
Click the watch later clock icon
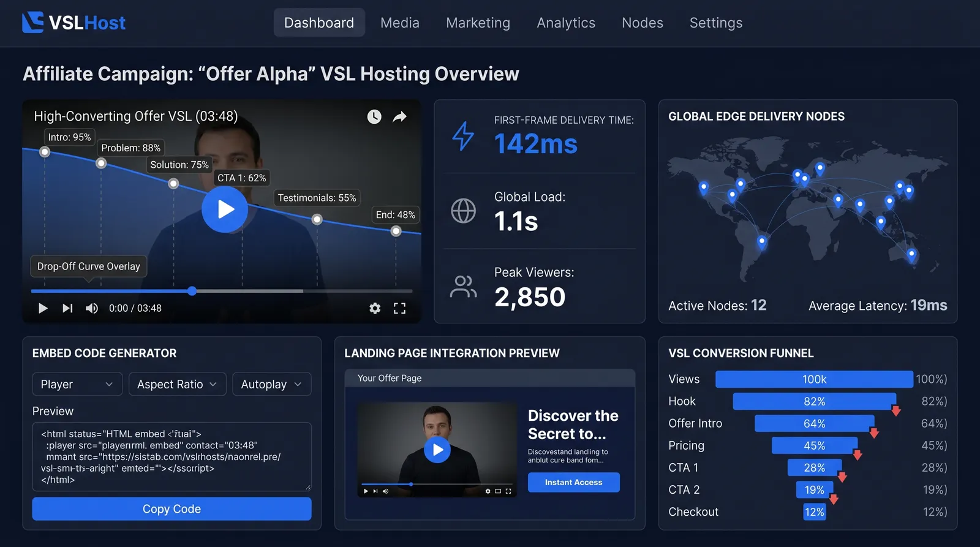click(x=374, y=116)
